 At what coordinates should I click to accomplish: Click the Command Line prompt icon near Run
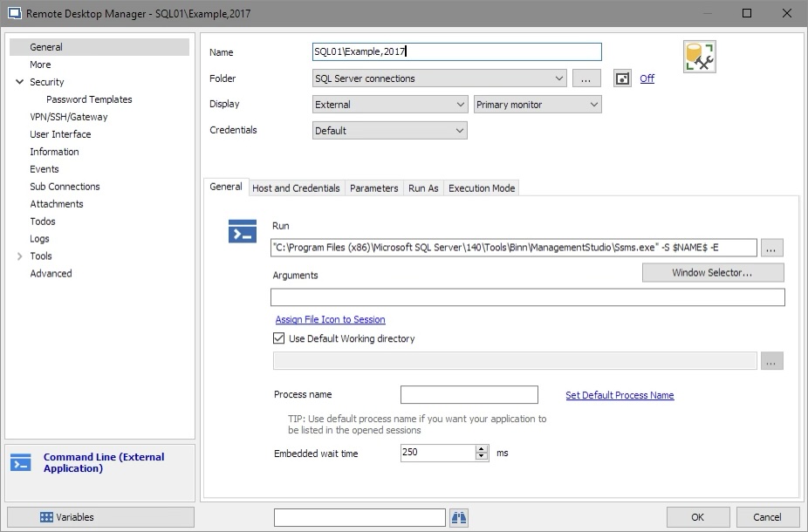243,231
